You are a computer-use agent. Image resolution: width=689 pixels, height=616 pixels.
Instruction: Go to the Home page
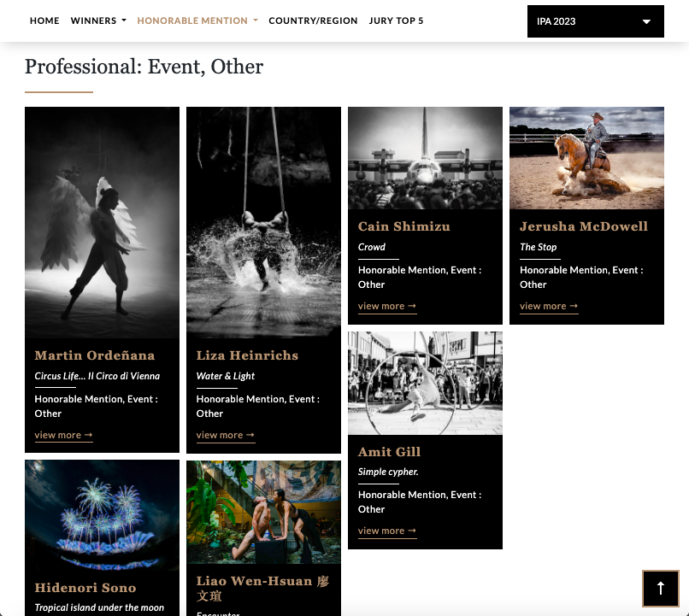click(x=44, y=21)
